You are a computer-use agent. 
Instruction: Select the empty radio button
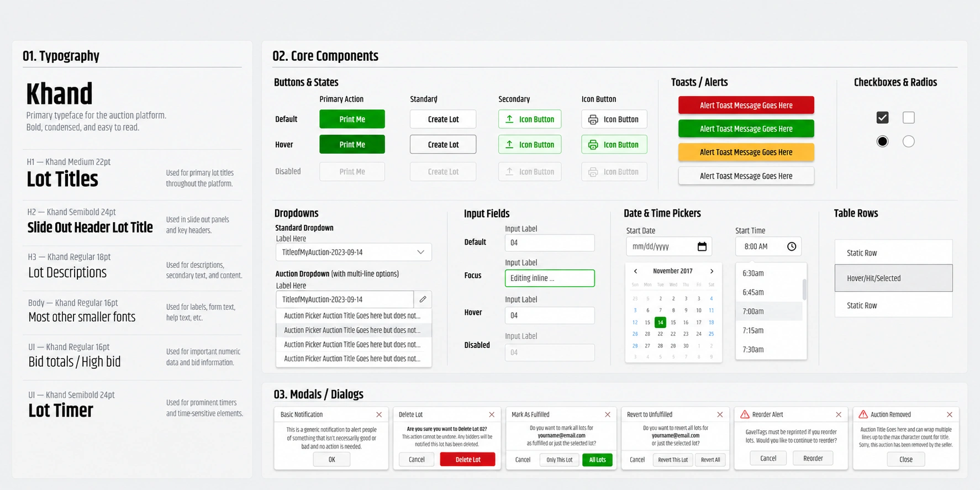909,141
